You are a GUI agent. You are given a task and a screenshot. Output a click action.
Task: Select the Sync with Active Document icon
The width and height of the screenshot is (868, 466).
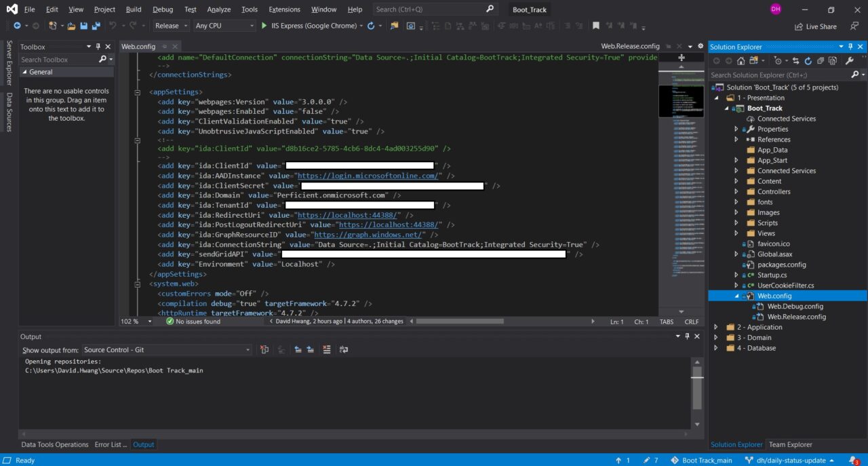796,60
